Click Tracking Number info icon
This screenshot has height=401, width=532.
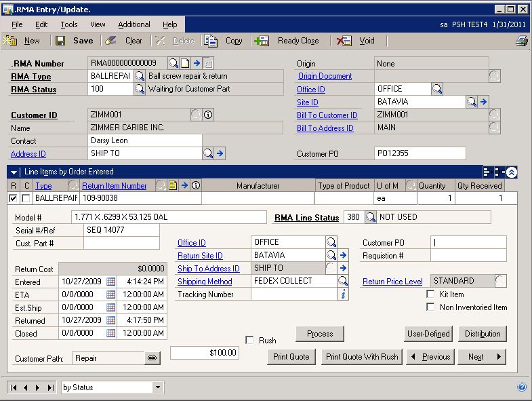pyautogui.click(x=343, y=294)
